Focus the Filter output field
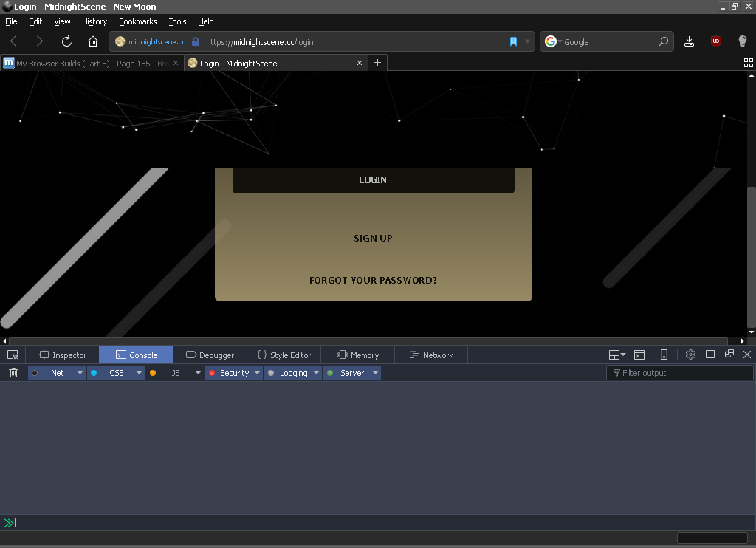This screenshot has width=756, height=548. point(680,373)
